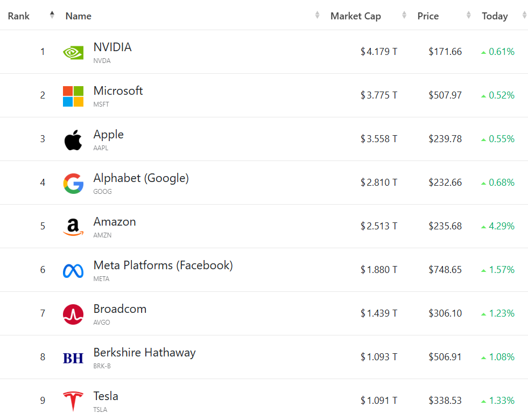Click the Berkshire Hathaway BH logo
Image resolution: width=528 pixels, height=420 pixels.
(x=73, y=358)
